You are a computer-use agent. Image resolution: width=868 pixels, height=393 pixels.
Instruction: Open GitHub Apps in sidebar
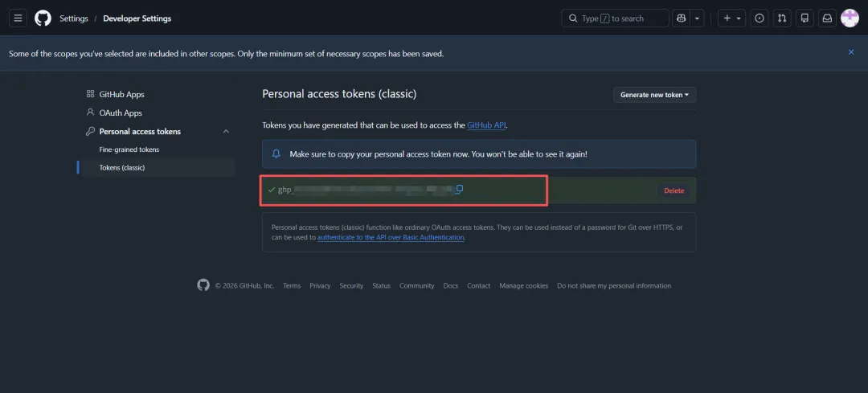pos(122,95)
